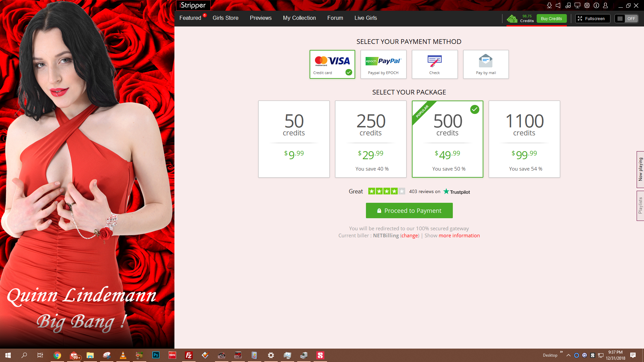Go to My Collection tab
This screenshot has height=362, width=644.
[299, 18]
